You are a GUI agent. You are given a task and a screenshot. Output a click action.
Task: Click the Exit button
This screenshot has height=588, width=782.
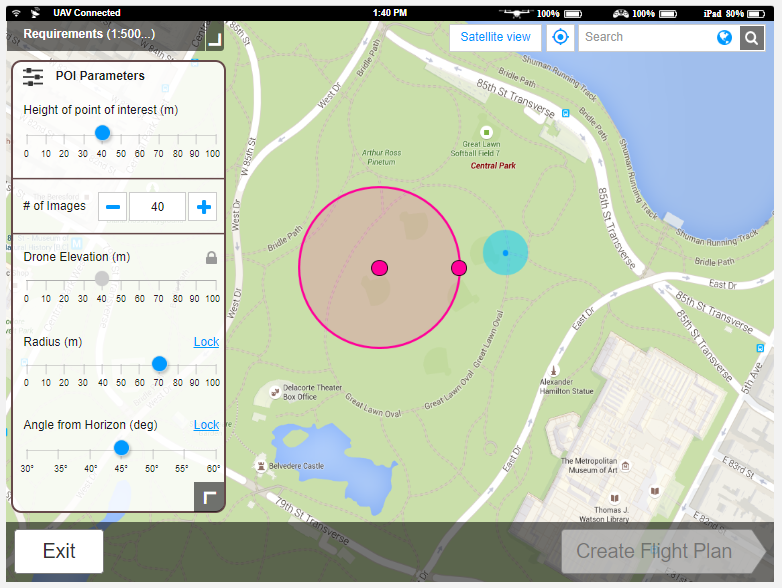point(59,551)
